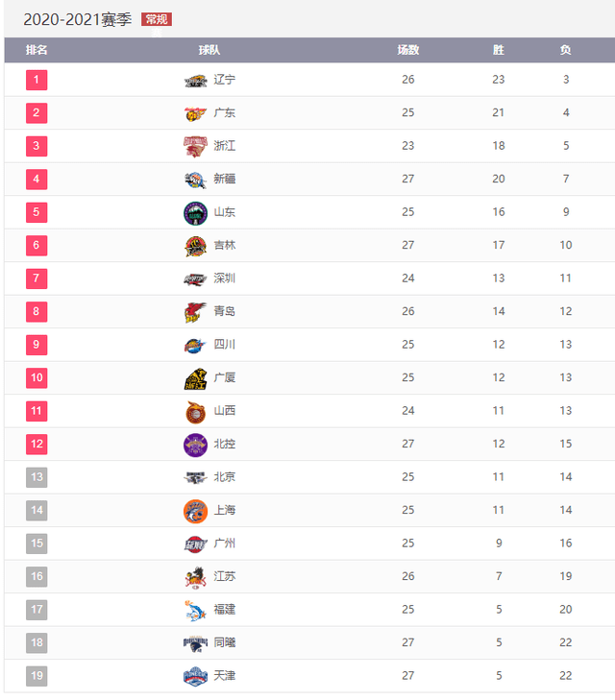Click the Xinjiang (新疆) team logo

tap(195, 180)
